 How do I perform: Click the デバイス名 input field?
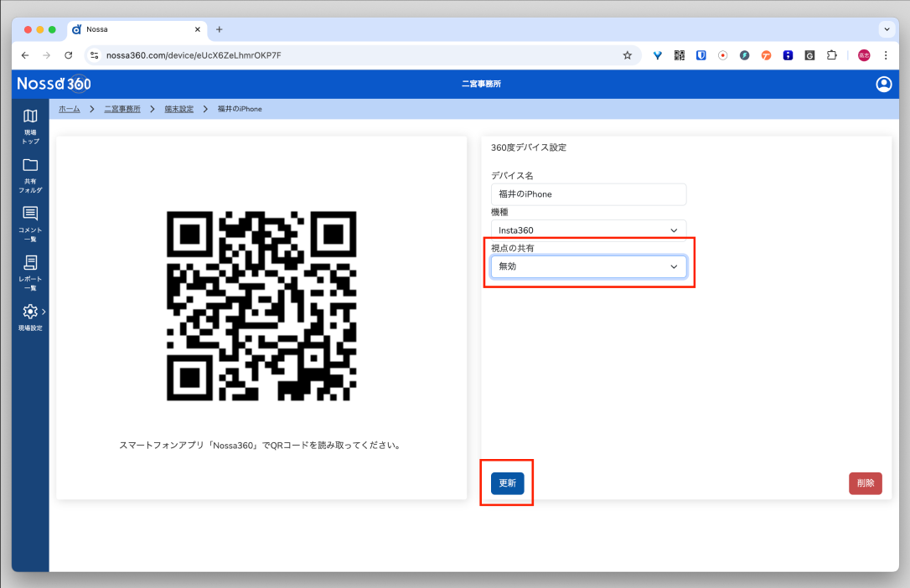(588, 194)
